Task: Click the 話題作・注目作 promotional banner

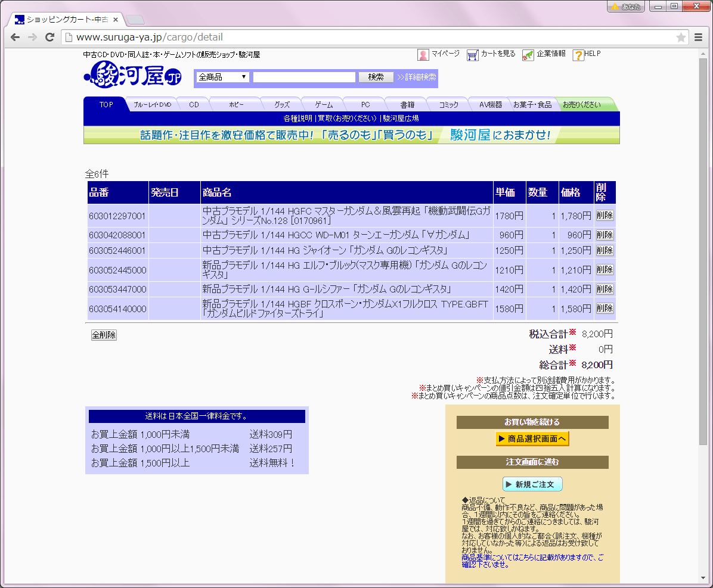Action: (x=352, y=135)
